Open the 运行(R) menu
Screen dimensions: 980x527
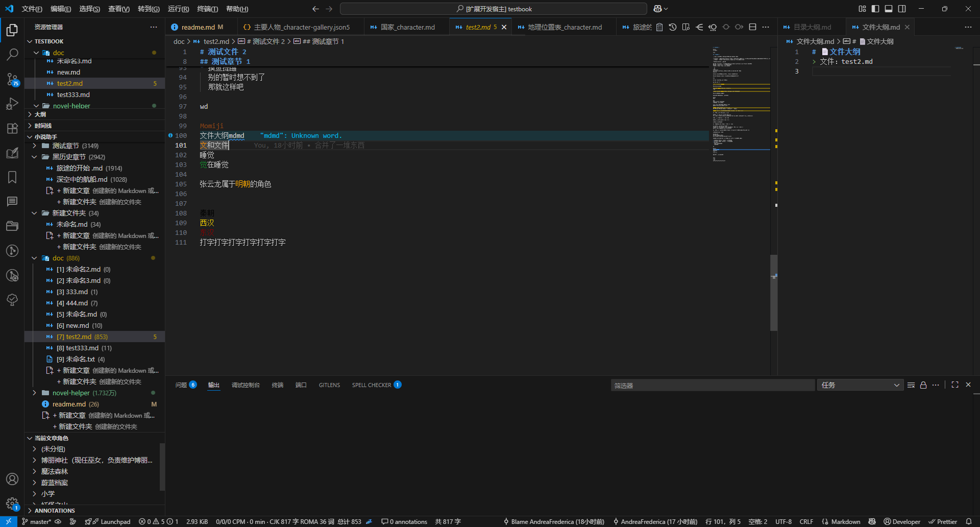coord(178,9)
